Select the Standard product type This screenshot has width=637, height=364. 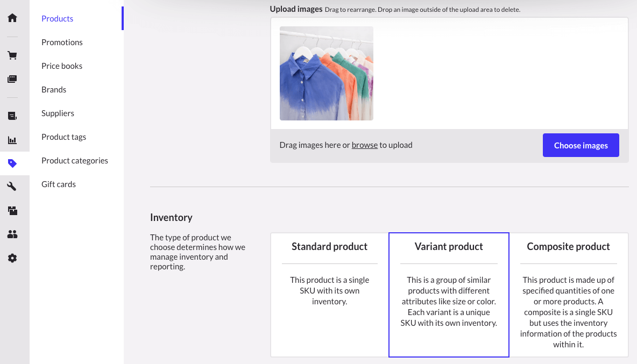[x=329, y=295]
